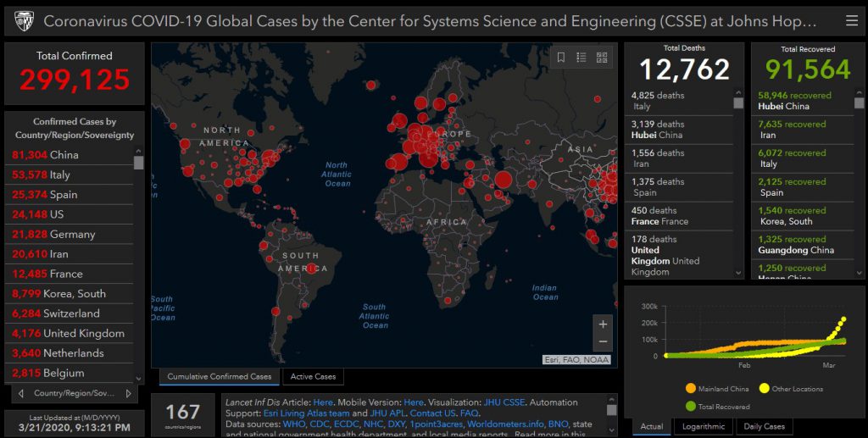This screenshot has width=868, height=438.
Task: Zoom in on the map with plus button
Action: [x=603, y=324]
